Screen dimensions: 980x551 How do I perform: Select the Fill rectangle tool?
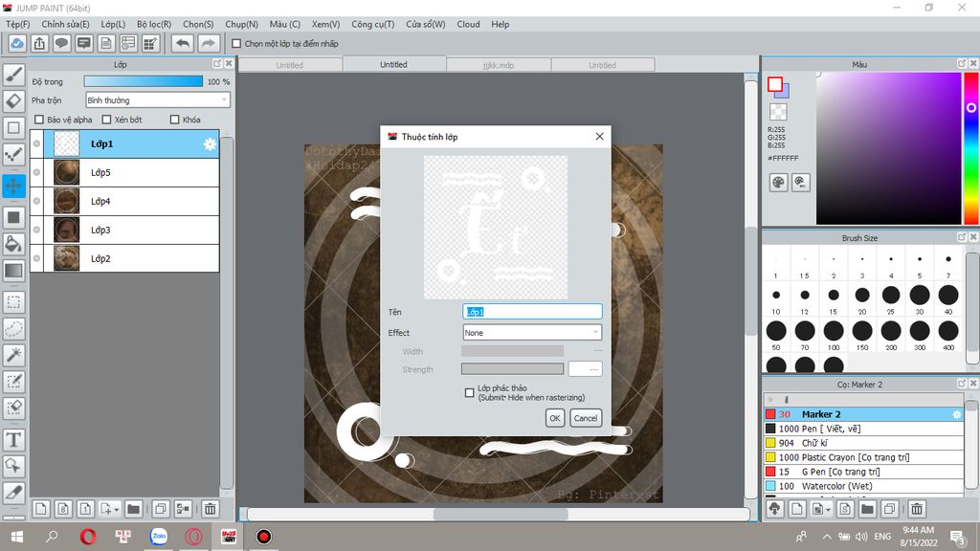(x=13, y=217)
